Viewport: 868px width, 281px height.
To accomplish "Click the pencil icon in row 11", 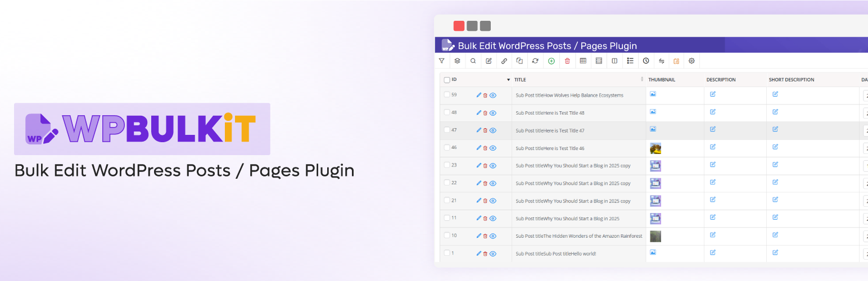I will [x=479, y=218].
